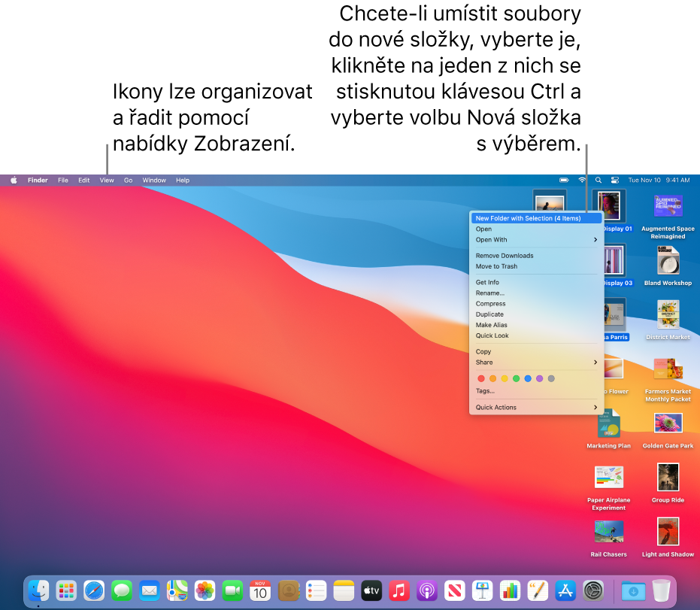
Task: Open the Finder menu
Action: 38,180
